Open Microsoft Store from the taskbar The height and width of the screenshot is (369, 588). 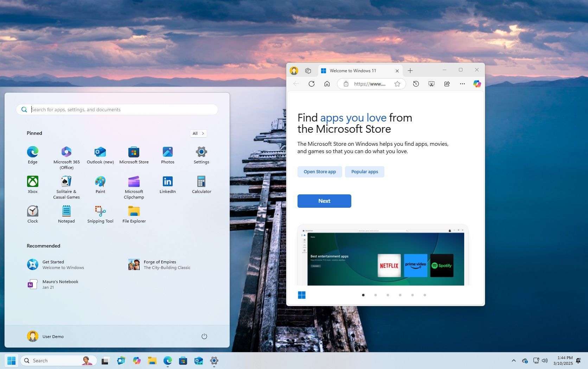[183, 361]
